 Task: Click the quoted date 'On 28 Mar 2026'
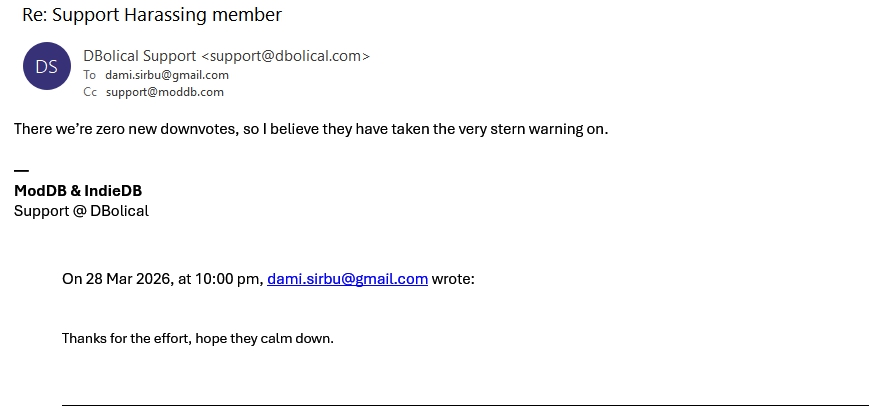115,279
